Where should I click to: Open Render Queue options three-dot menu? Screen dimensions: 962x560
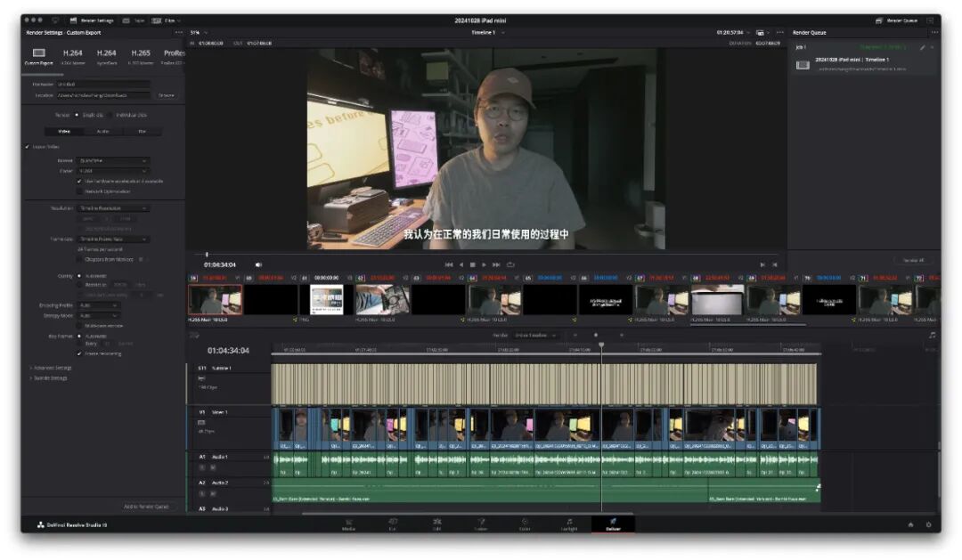click(934, 33)
